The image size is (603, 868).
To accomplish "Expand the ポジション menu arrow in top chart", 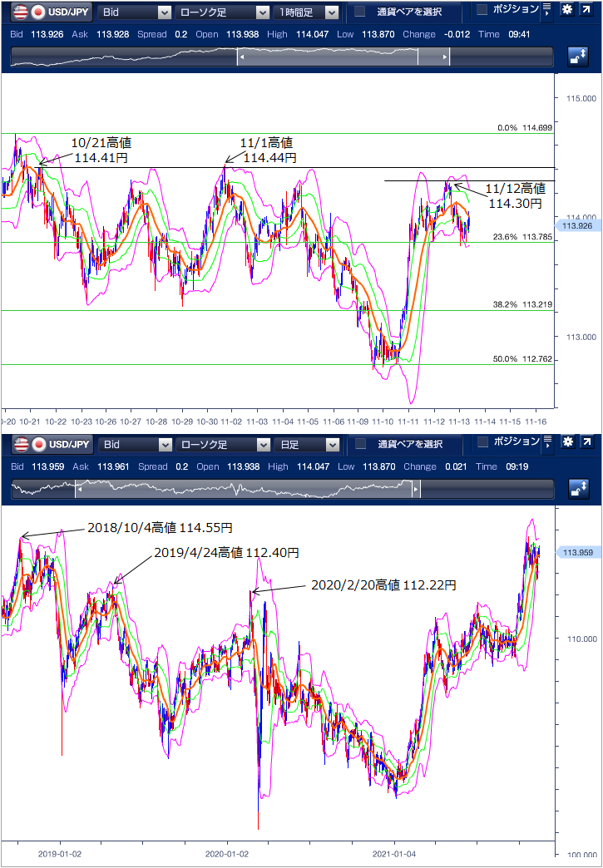I will pos(546,11).
